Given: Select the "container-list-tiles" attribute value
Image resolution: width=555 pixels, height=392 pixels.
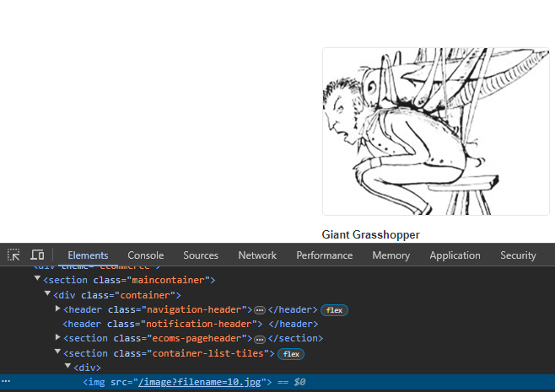Looking at the screenshot, I should (x=208, y=353).
